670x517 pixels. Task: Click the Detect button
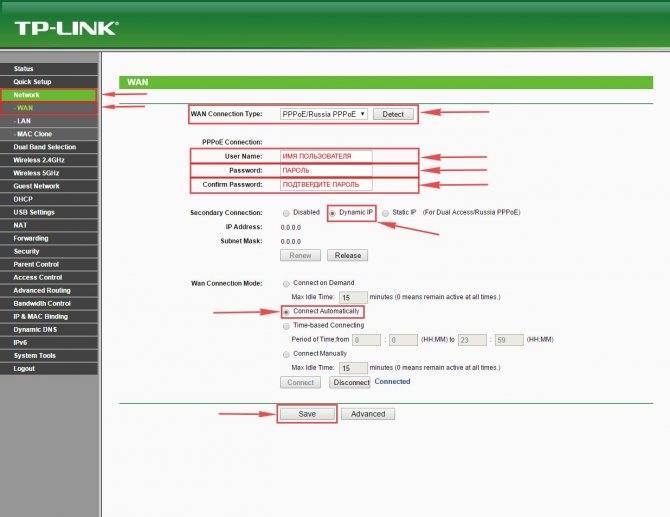[x=393, y=114]
